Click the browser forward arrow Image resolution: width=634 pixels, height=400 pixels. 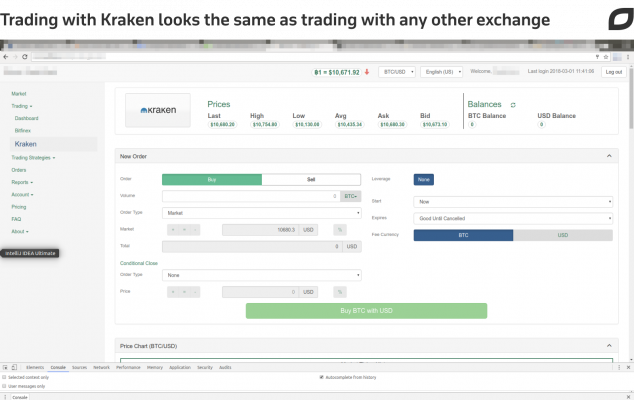click(15, 57)
